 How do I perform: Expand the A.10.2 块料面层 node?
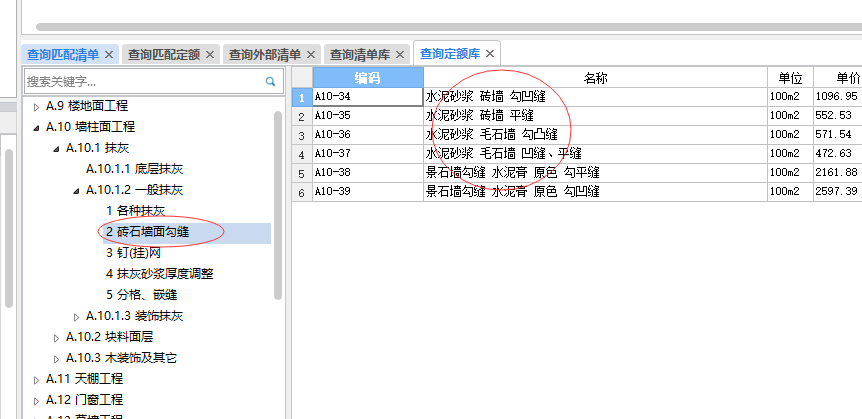pyautogui.click(x=56, y=338)
